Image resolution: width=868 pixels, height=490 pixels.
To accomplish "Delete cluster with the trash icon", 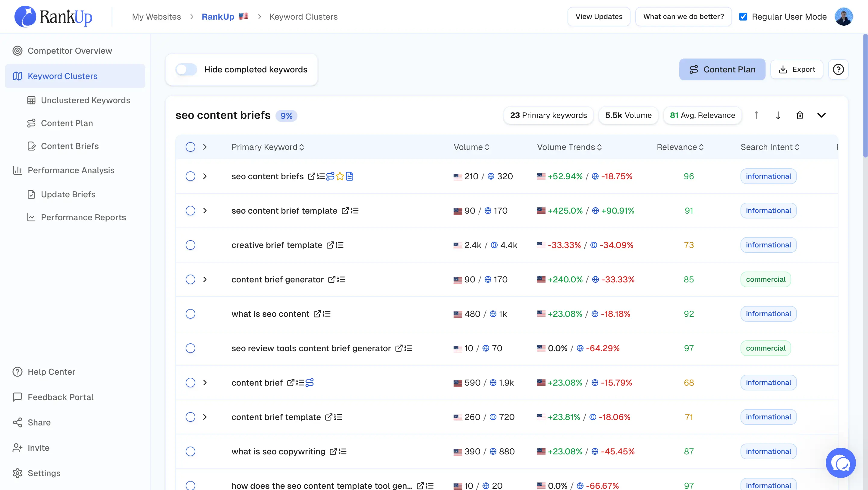I will (800, 115).
